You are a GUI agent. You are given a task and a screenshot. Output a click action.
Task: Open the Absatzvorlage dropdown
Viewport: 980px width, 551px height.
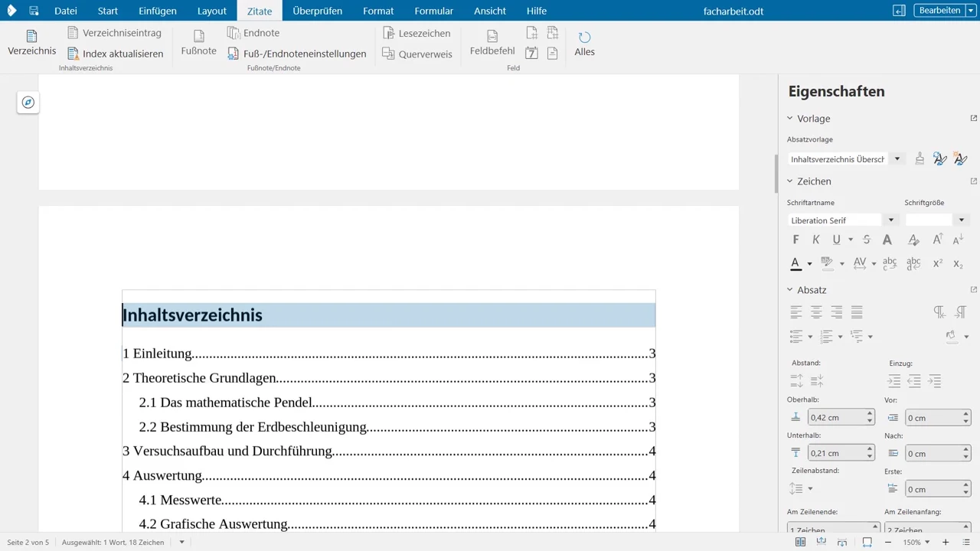[897, 159]
